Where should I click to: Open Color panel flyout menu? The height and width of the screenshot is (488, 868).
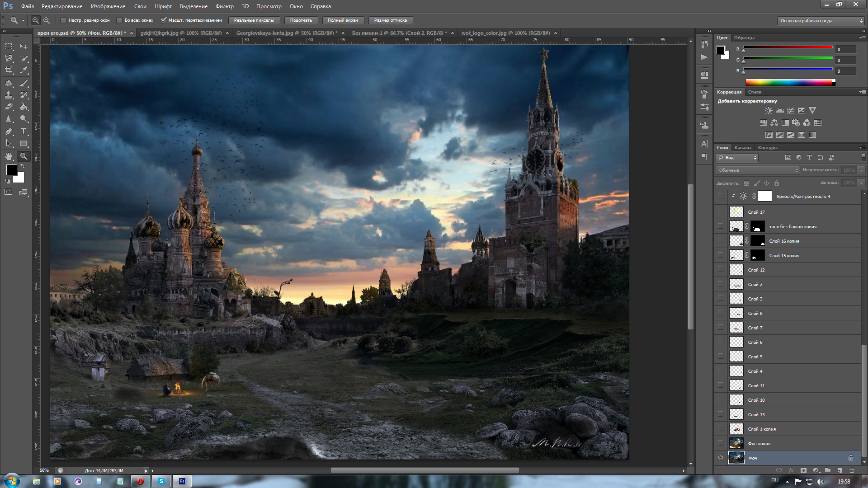click(862, 38)
